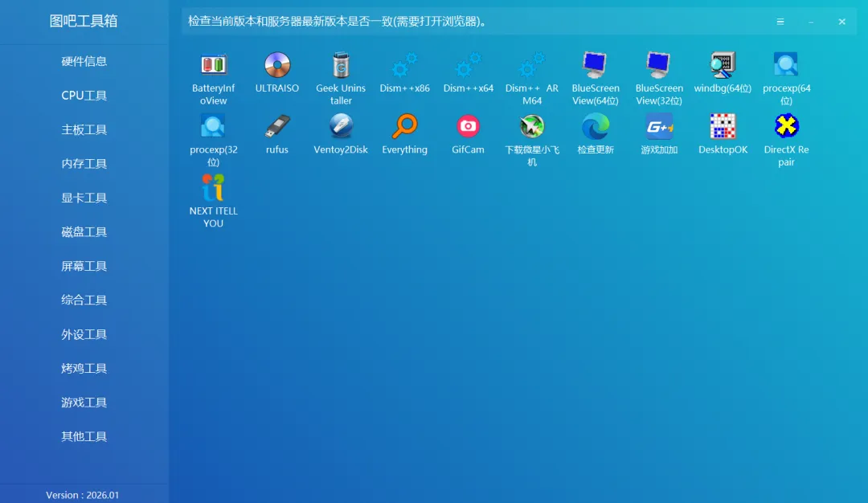Switch to 硬件信息 category

(x=84, y=61)
